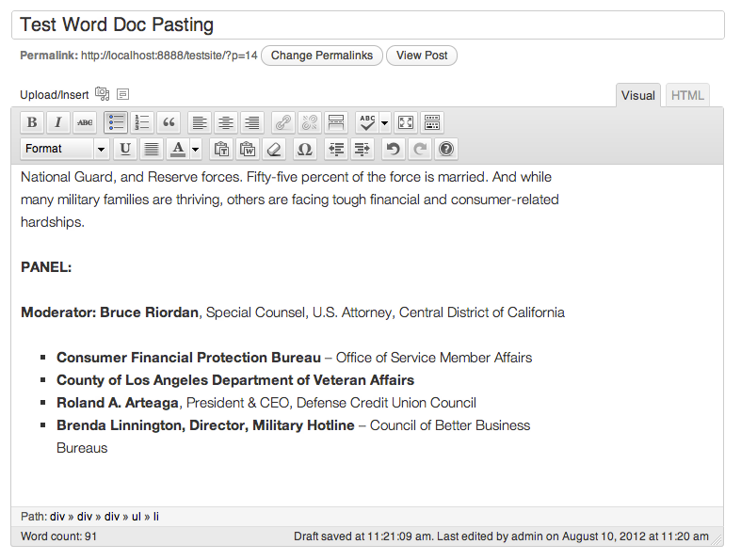741x560 pixels.
Task: Click the post title field
Action: pyautogui.click(x=367, y=25)
